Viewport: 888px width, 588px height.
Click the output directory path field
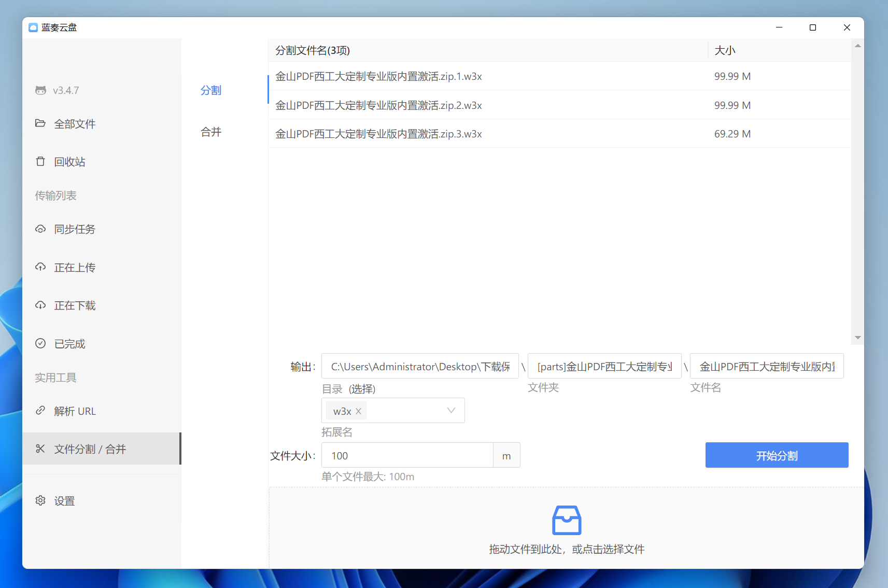click(x=420, y=366)
